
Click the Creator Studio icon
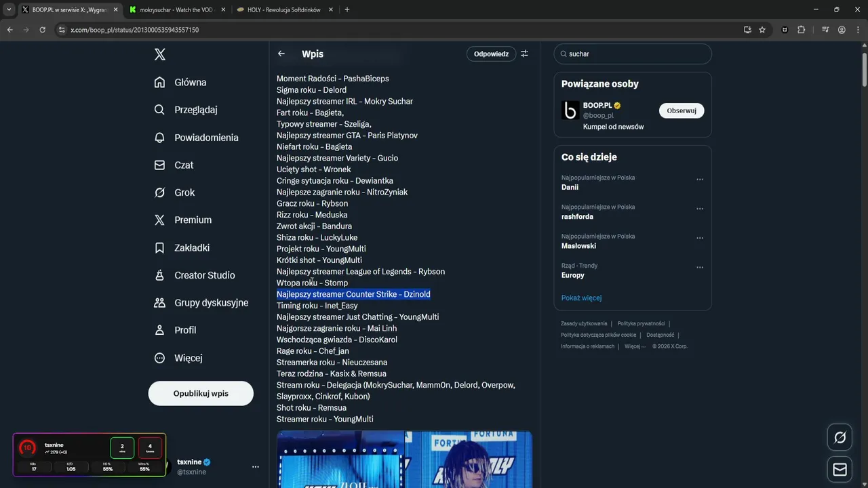point(160,275)
